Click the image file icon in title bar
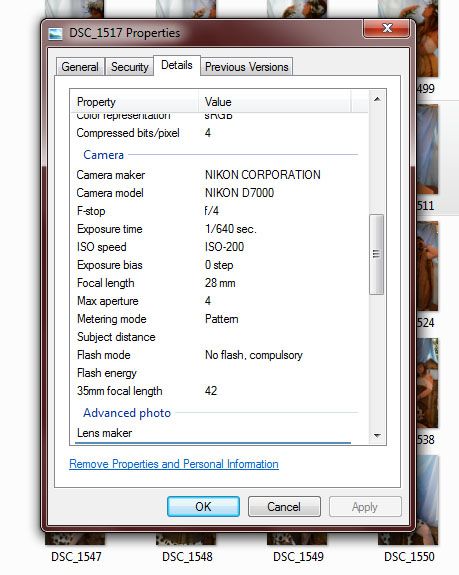This screenshot has width=459, height=575. coord(55,34)
